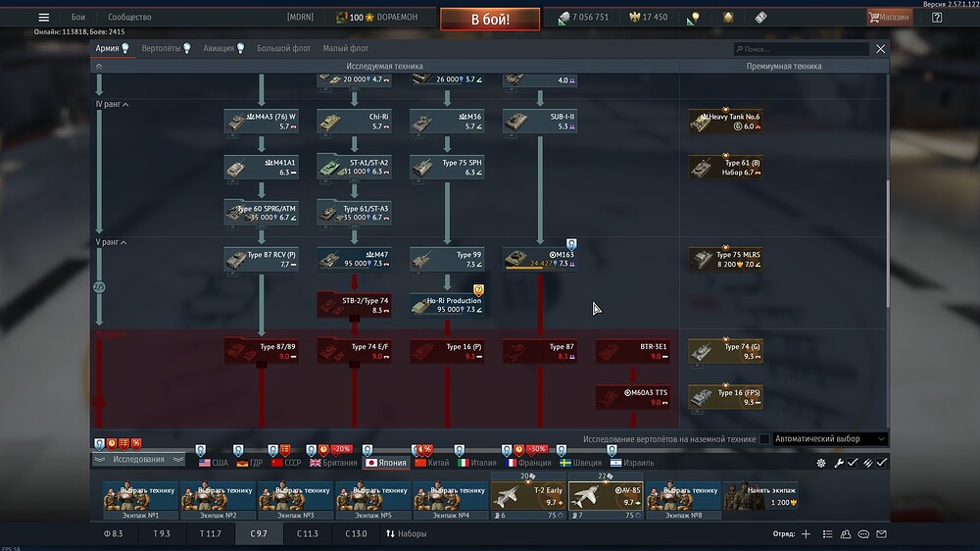Image resolution: width=980 pixels, height=551 pixels.
Task: Open the Наборы presets list
Action: click(407, 534)
